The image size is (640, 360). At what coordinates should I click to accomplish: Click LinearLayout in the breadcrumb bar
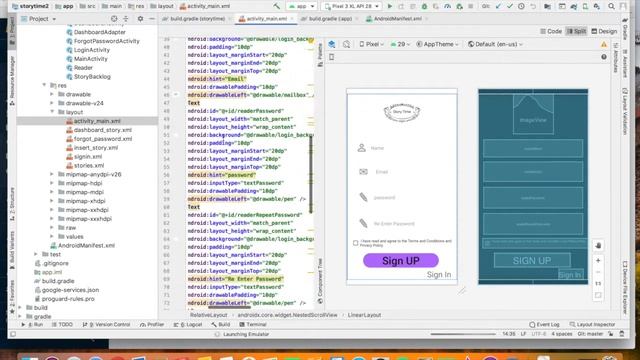click(x=364, y=315)
